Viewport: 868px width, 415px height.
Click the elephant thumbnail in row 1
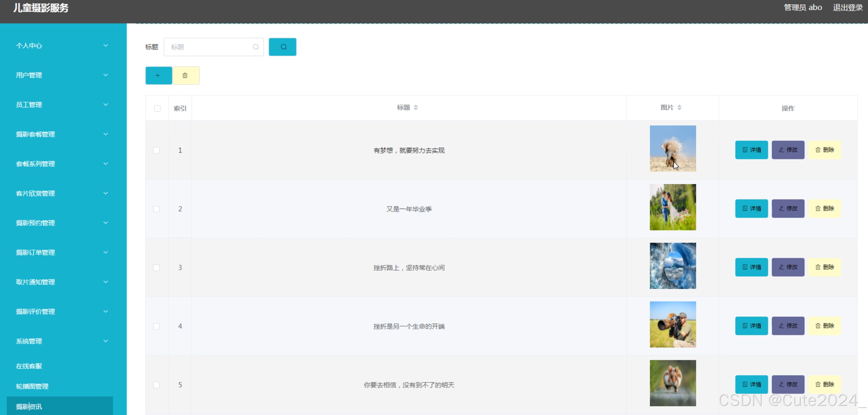click(x=673, y=149)
